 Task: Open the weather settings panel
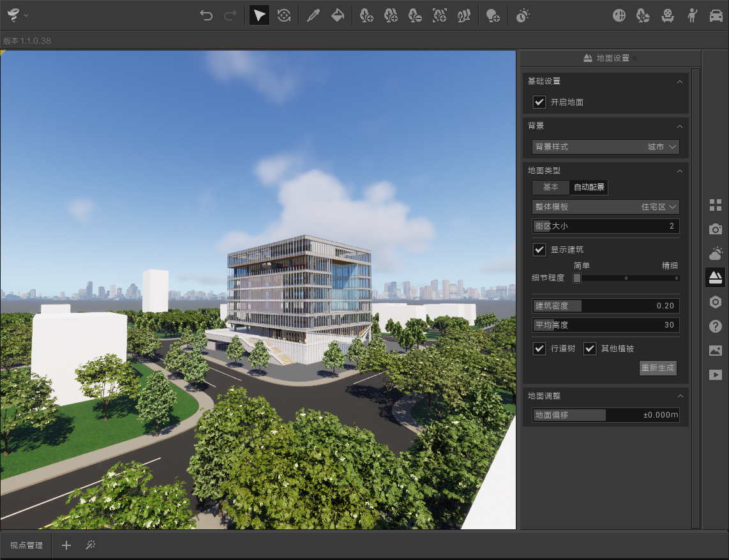[x=716, y=253]
